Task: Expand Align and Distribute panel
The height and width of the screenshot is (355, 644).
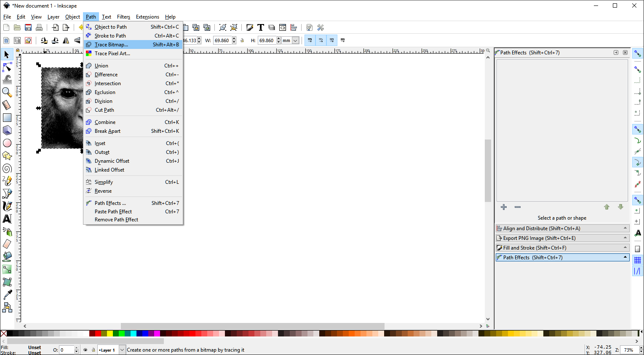Action: [x=562, y=229]
